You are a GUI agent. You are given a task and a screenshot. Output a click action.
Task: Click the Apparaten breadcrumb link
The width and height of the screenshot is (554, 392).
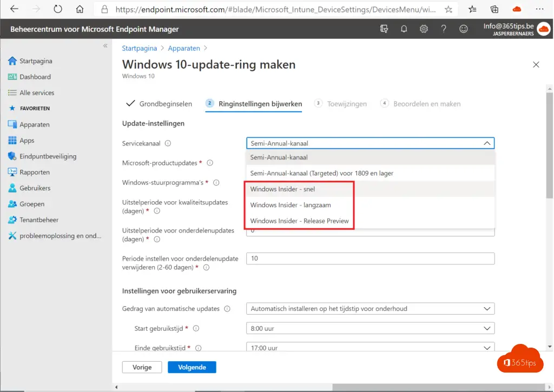184,48
